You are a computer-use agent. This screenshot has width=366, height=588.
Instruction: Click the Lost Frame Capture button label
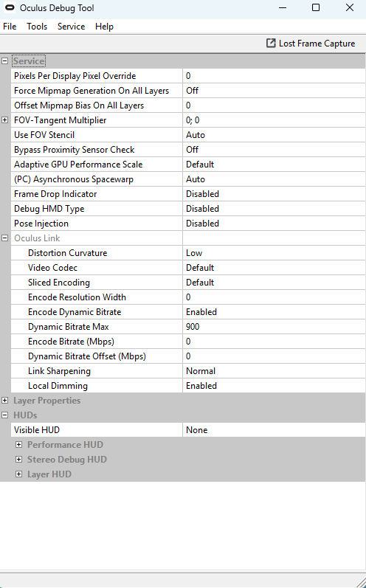pos(317,44)
